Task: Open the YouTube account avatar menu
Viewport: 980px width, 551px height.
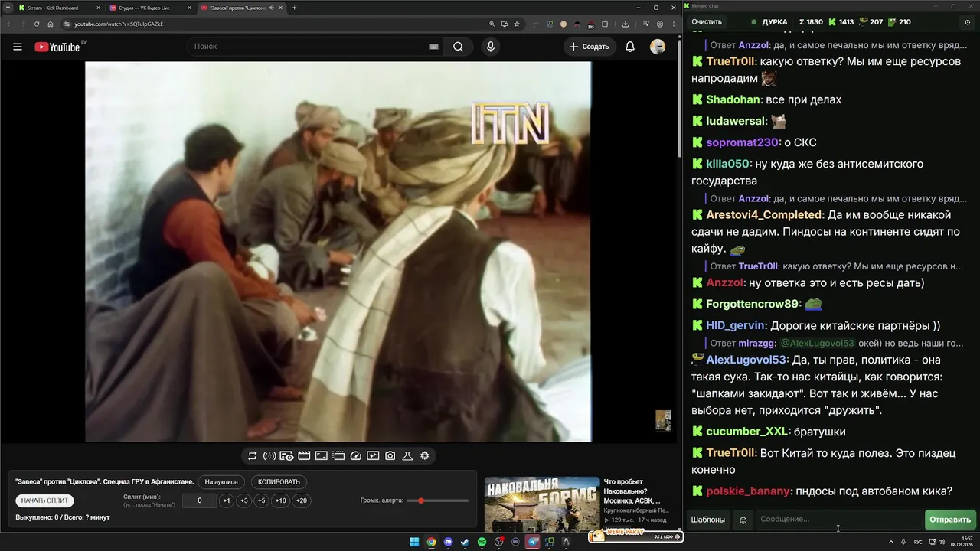Action: [x=658, y=47]
